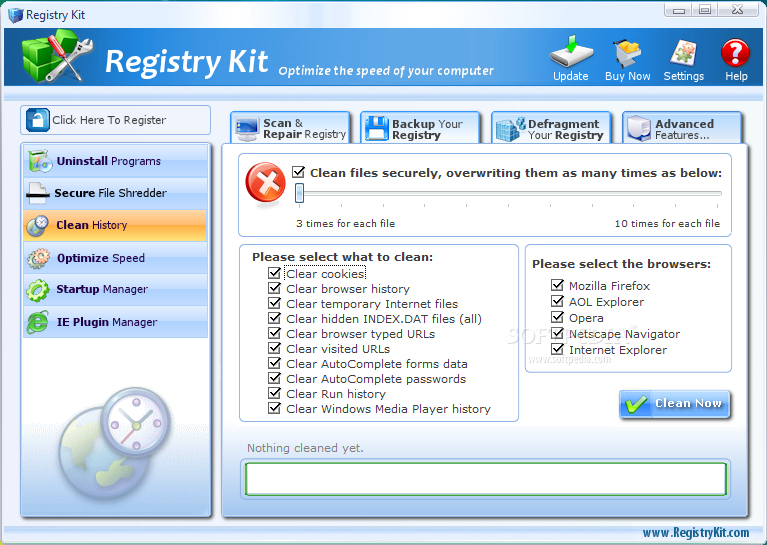Toggle Clear temporary Internet files

pos(274,303)
